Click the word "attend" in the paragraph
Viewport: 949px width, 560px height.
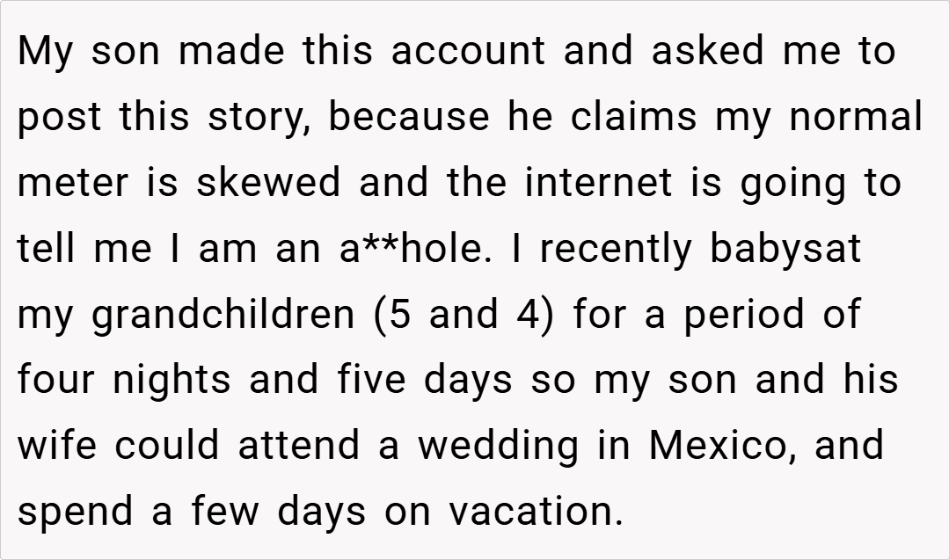[299, 447]
